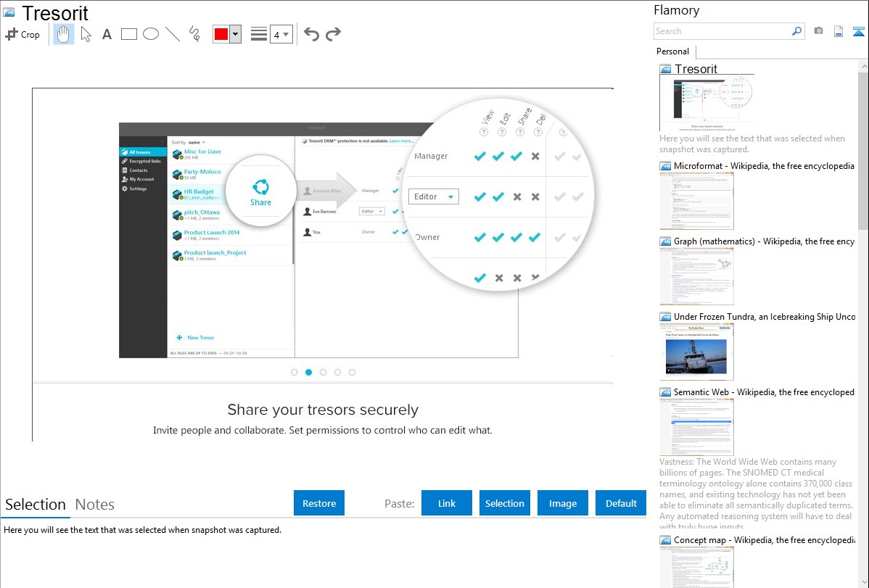Open the Personal tab
This screenshot has width=869, height=588.
click(x=672, y=51)
